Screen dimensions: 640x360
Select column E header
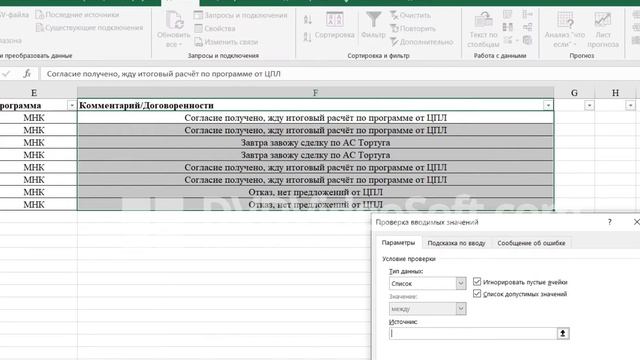click(x=34, y=93)
